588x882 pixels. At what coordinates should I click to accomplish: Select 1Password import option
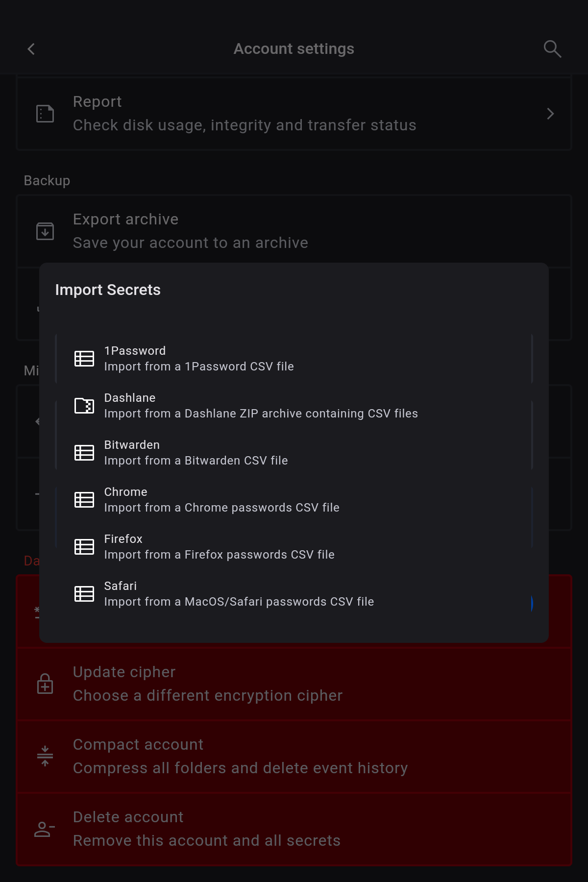199,359
